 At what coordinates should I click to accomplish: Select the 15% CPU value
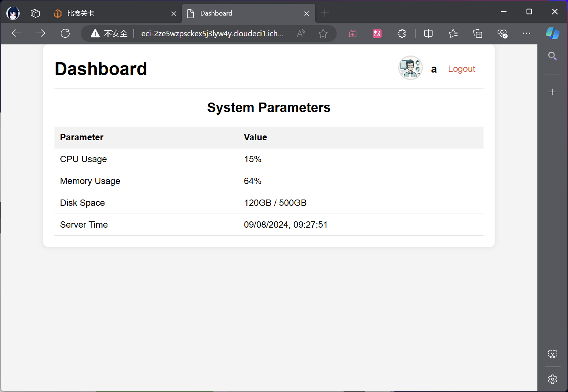[x=253, y=159]
